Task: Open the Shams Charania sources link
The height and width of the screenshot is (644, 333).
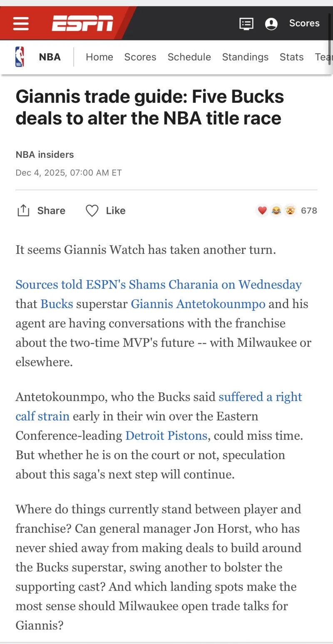Action: 159,285
